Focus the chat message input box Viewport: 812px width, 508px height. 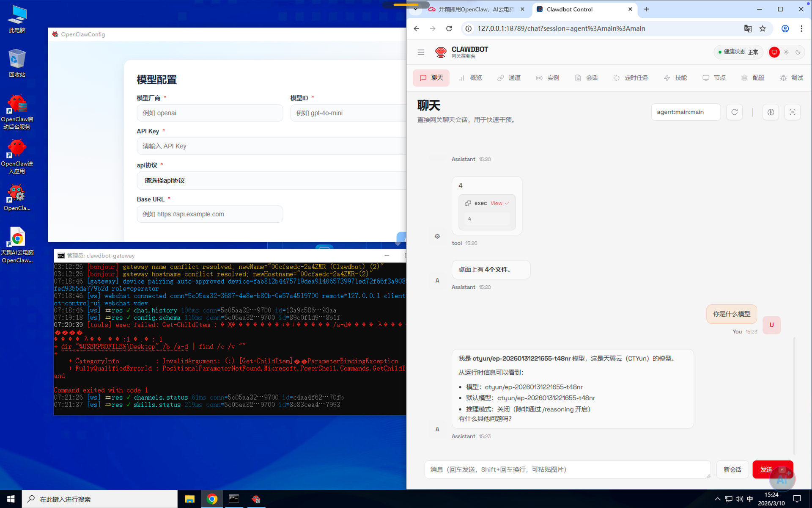coord(567,469)
